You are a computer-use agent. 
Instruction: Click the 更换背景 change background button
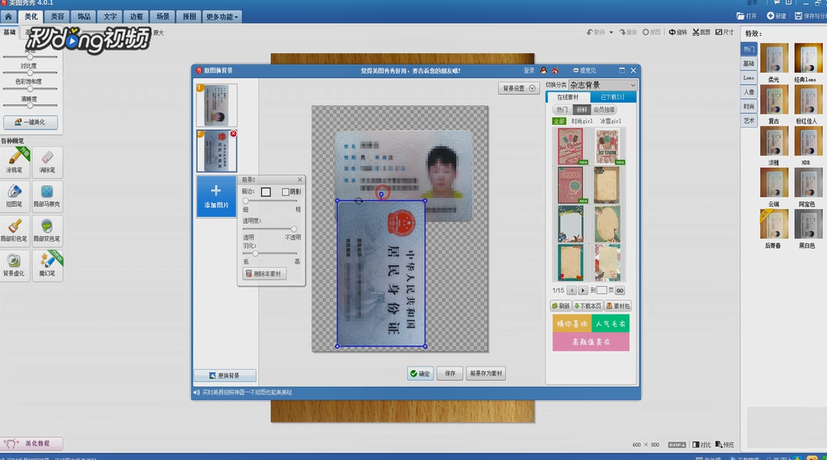coord(225,376)
